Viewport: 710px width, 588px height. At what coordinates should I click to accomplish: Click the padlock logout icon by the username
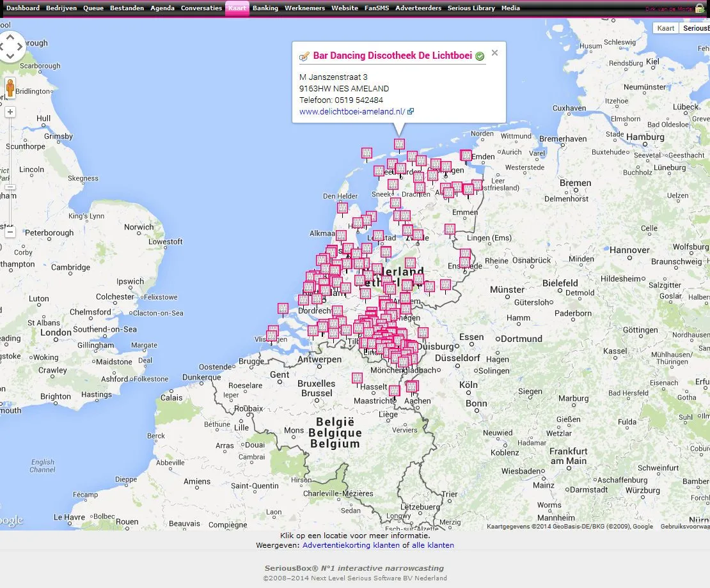[700, 8]
